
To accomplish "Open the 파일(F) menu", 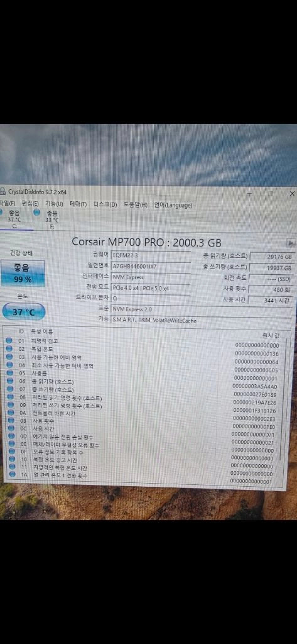I will pos(8,204).
